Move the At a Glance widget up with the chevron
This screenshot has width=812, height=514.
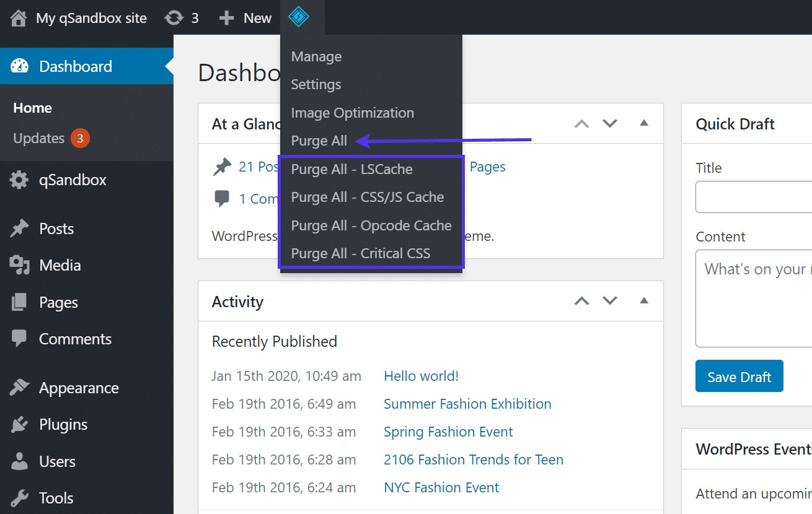(581, 123)
